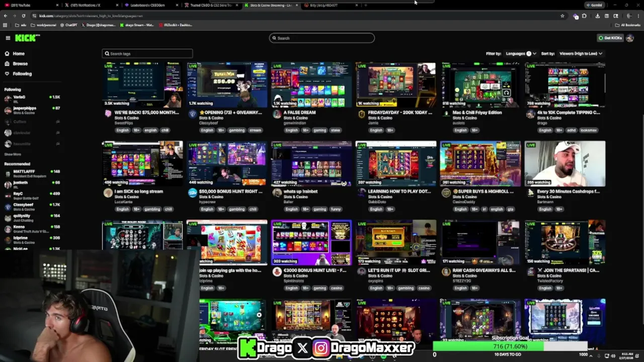The height and width of the screenshot is (362, 644).
Task: Open jasperphipps channel in sidebar
Action: pos(31,110)
